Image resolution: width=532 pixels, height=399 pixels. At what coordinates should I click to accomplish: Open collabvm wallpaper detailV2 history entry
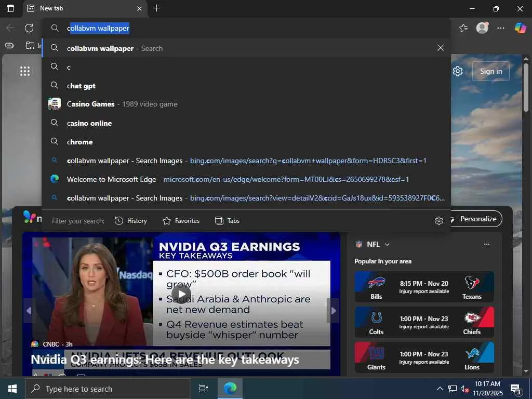[x=246, y=197]
